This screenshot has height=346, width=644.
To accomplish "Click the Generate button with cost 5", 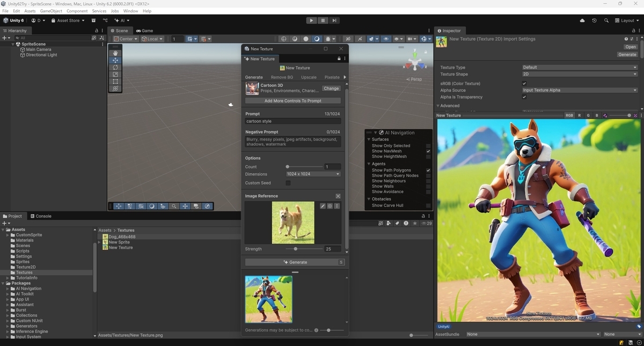I will point(295,262).
